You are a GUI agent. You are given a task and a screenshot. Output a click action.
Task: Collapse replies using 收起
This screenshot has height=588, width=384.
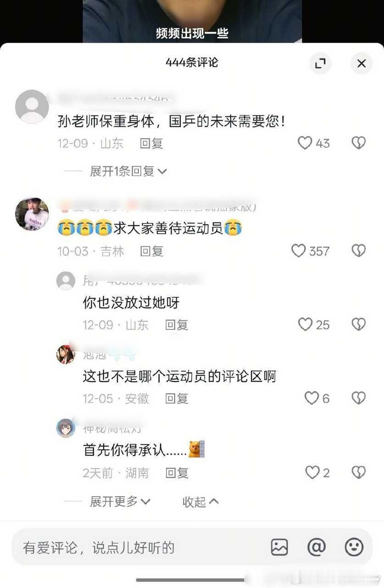pos(200,502)
